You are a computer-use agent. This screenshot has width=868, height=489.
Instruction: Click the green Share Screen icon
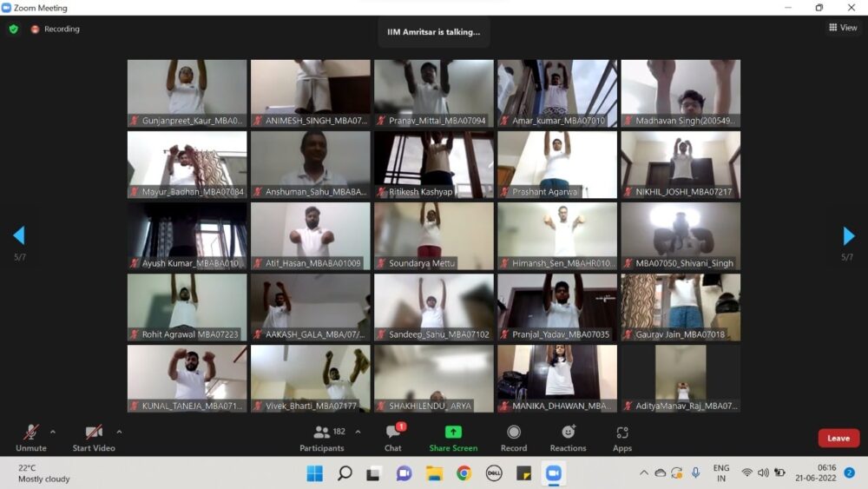[x=453, y=432]
